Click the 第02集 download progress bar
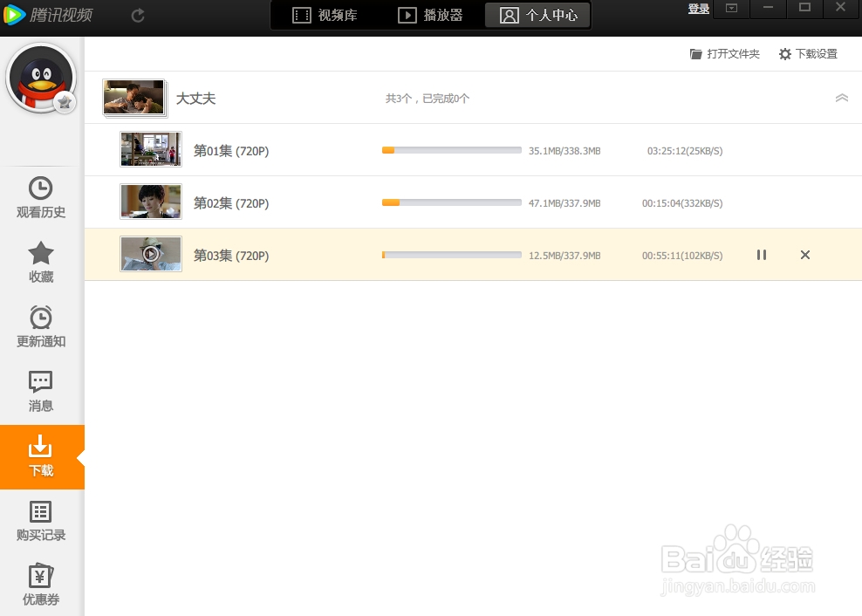Screen dimensions: 862x616 [452, 202]
